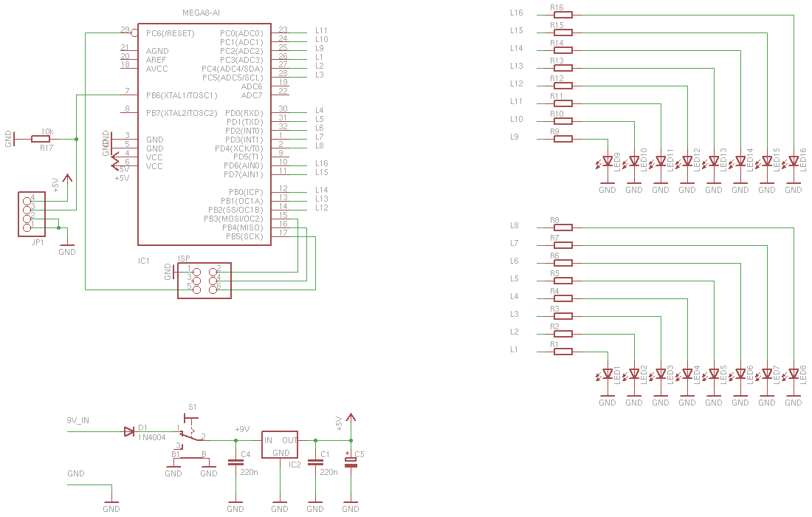Image resolution: width=812 pixels, height=517 pixels.
Task: Click the PC6(/RESET) pin label
Action: pos(171,33)
